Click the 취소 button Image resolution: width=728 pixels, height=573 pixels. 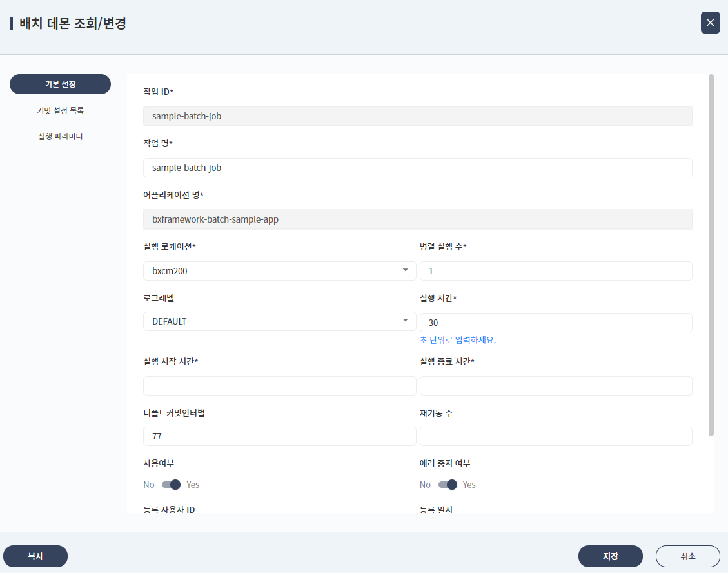click(687, 556)
